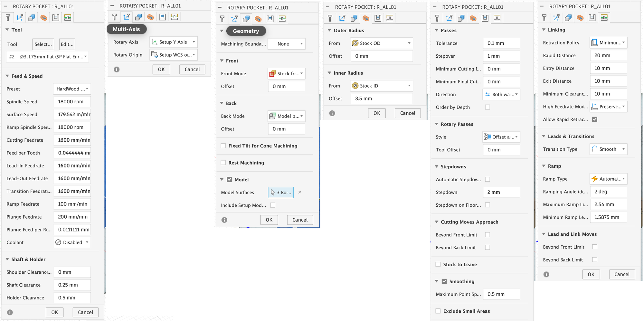Open Tool tab icon in the Linking panel
This screenshot has width=644, height=321.
coord(544,18)
